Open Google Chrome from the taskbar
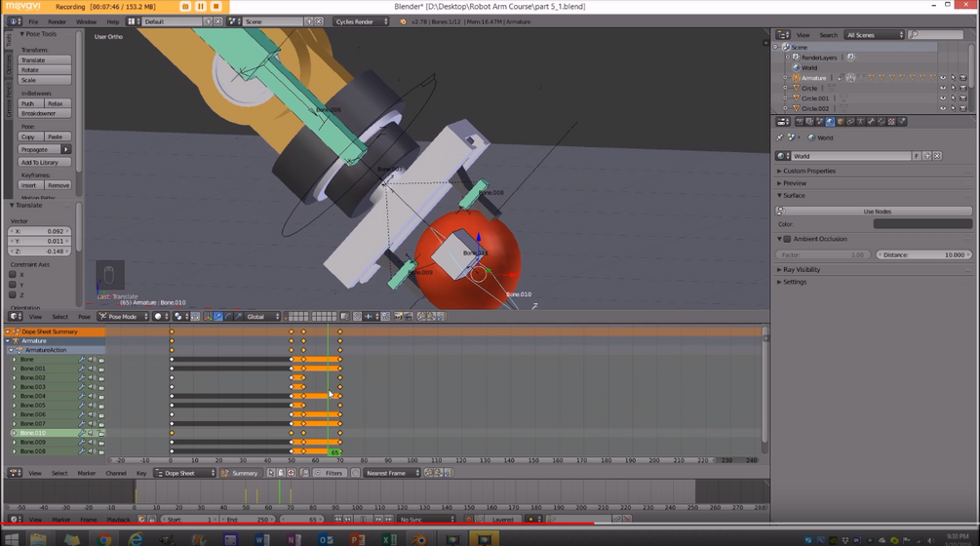 click(x=104, y=539)
